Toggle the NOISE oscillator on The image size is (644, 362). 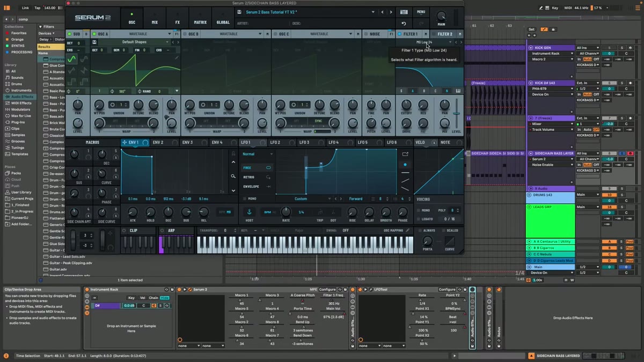[x=366, y=34]
